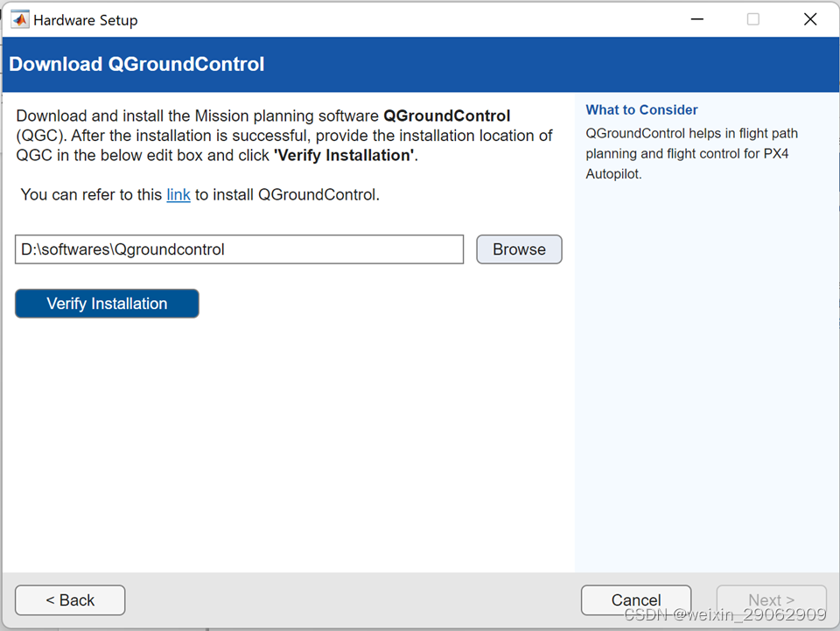Close the Hardware Setup window

[x=810, y=19]
